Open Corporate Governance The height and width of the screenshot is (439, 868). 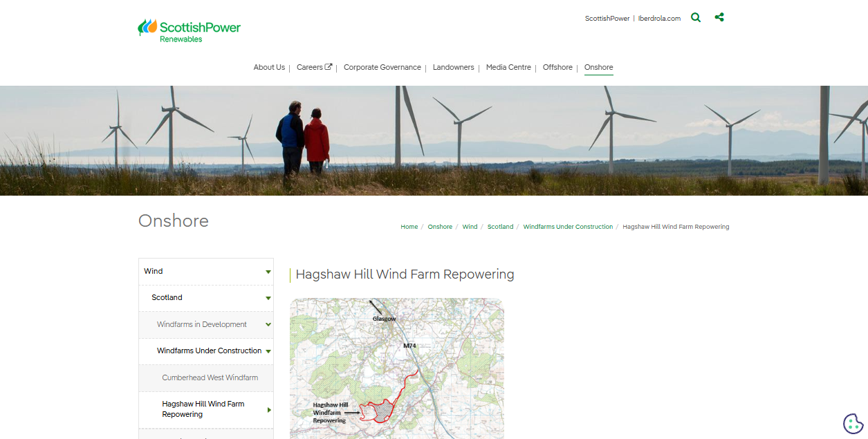pyautogui.click(x=382, y=67)
